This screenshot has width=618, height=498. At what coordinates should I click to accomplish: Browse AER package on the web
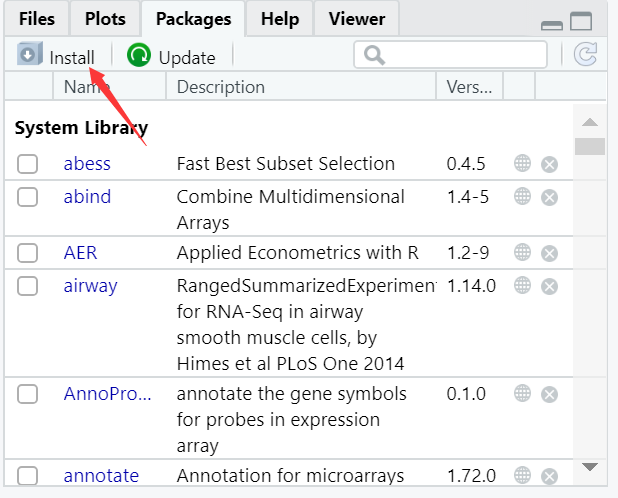tap(522, 253)
